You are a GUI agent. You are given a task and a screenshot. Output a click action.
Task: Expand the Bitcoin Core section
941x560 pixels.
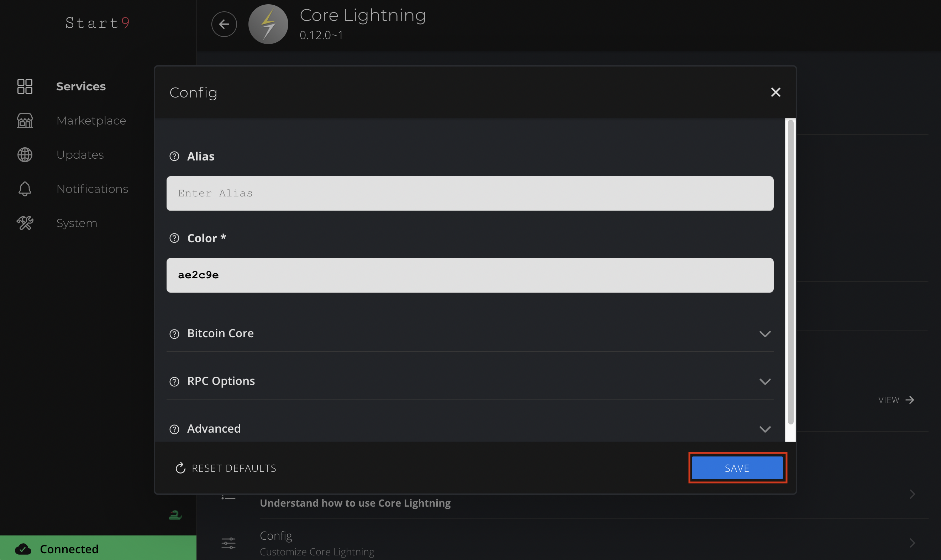tap(765, 334)
